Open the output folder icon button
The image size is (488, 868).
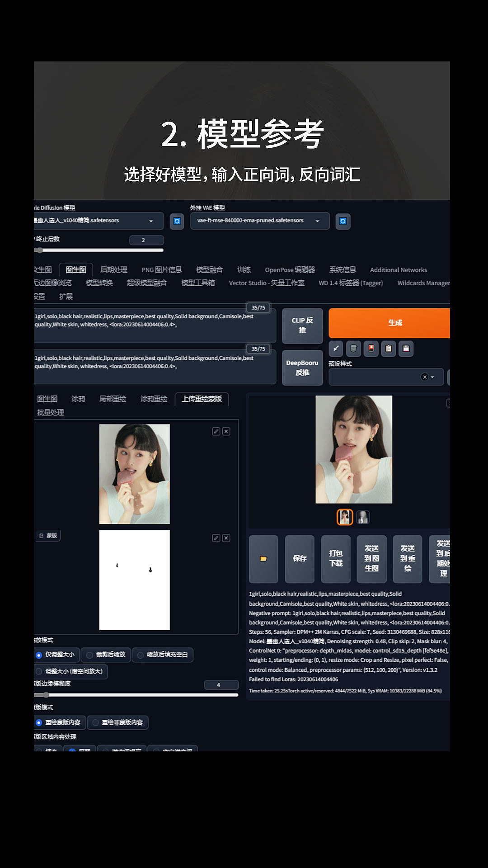tap(263, 559)
